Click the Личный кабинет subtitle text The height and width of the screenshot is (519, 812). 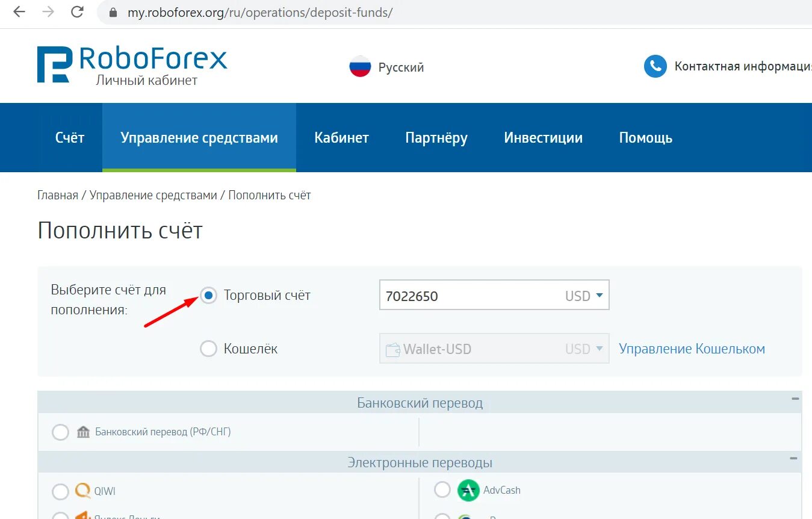[x=147, y=80]
